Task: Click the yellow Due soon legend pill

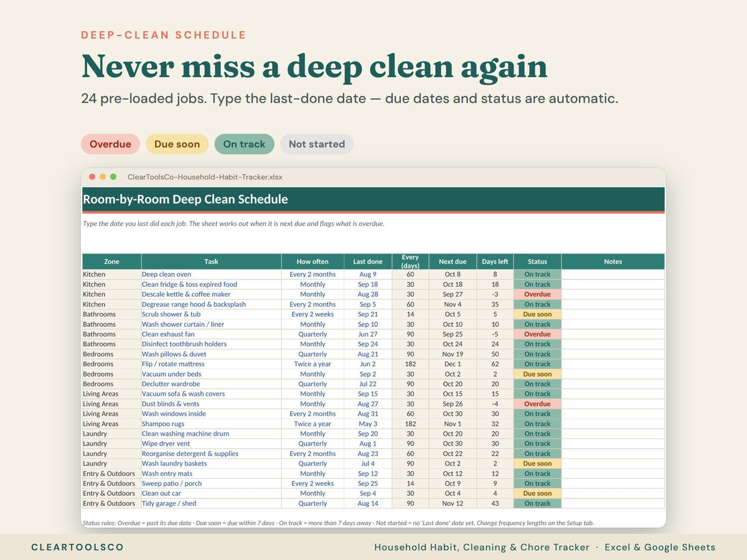Action: pos(177,144)
